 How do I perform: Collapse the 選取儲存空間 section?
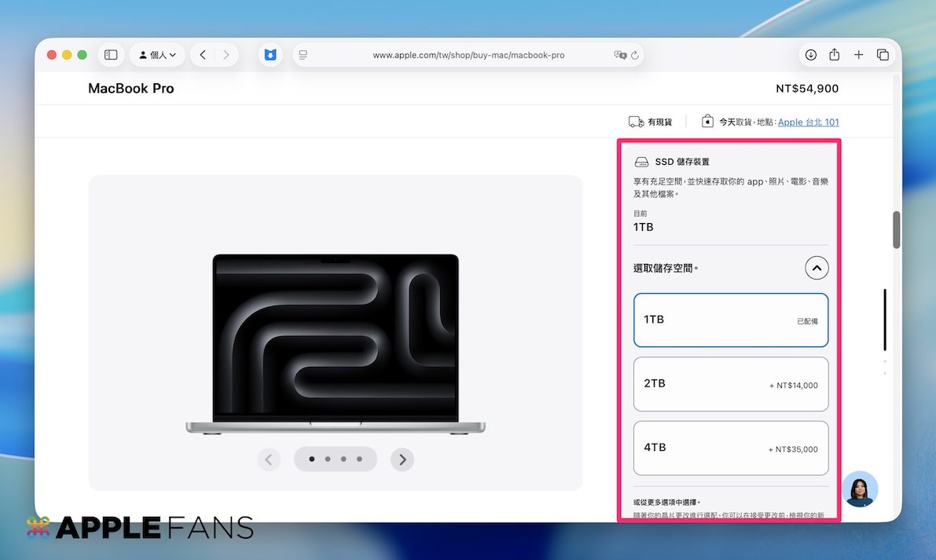tap(817, 269)
